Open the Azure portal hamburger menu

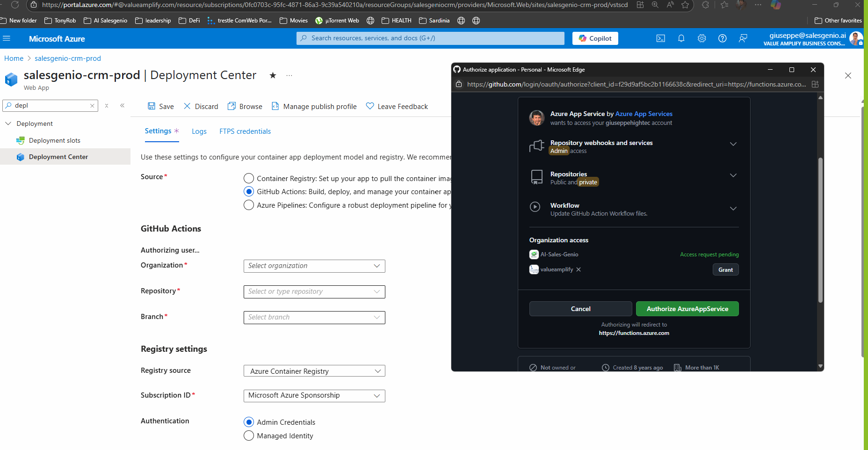coord(7,38)
